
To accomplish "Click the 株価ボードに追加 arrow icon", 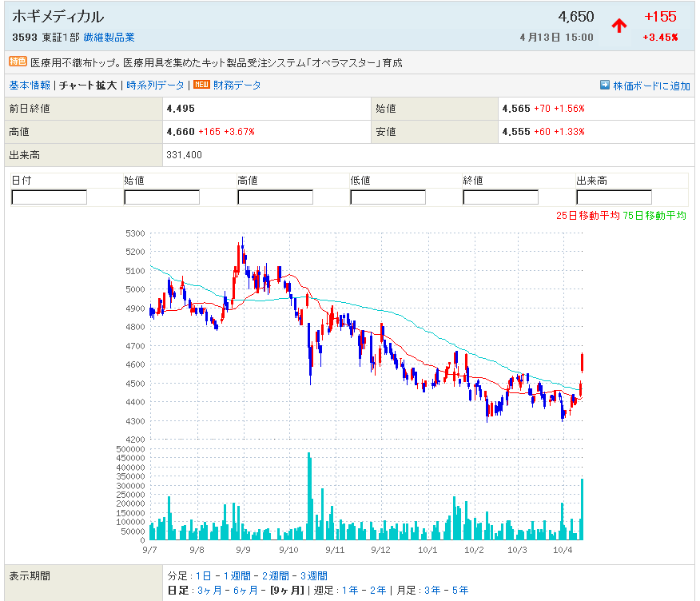I will (605, 86).
